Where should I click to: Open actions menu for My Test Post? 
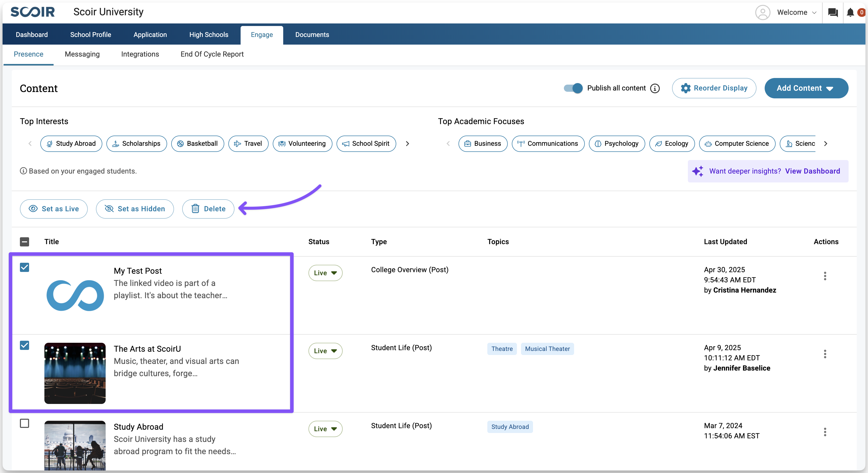825,276
